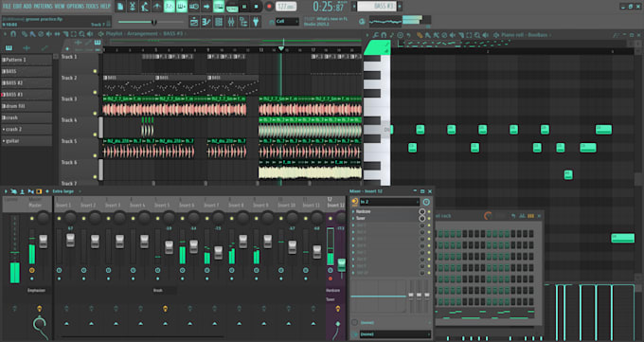Toggle the 3.2.1 countdown before recording icon

click(x=170, y=7)
